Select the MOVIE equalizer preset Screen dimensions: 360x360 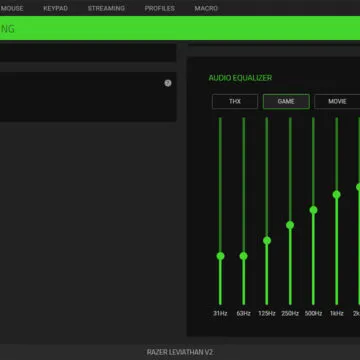(337, 101)
